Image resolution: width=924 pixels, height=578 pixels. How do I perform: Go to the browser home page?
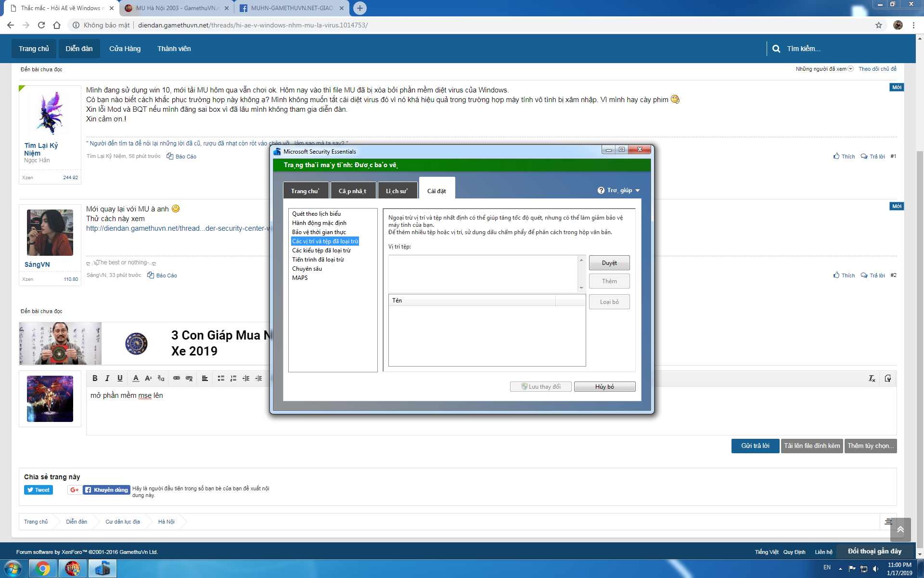57,25
